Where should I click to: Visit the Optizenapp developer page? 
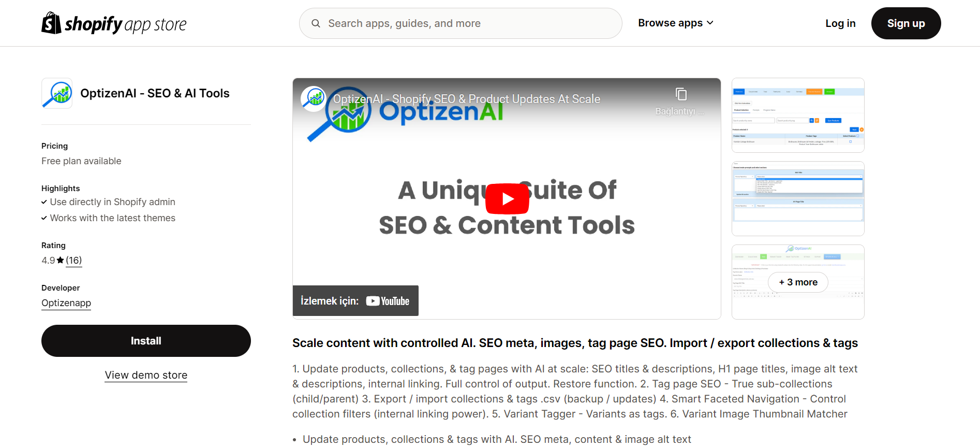pos(66,303)
